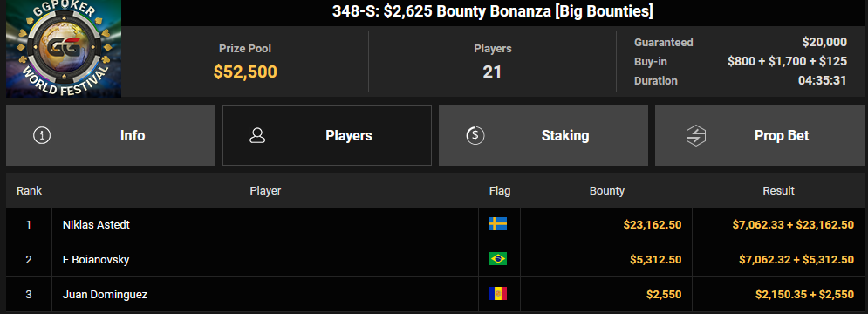Click the Result column header

coord(778,191)
